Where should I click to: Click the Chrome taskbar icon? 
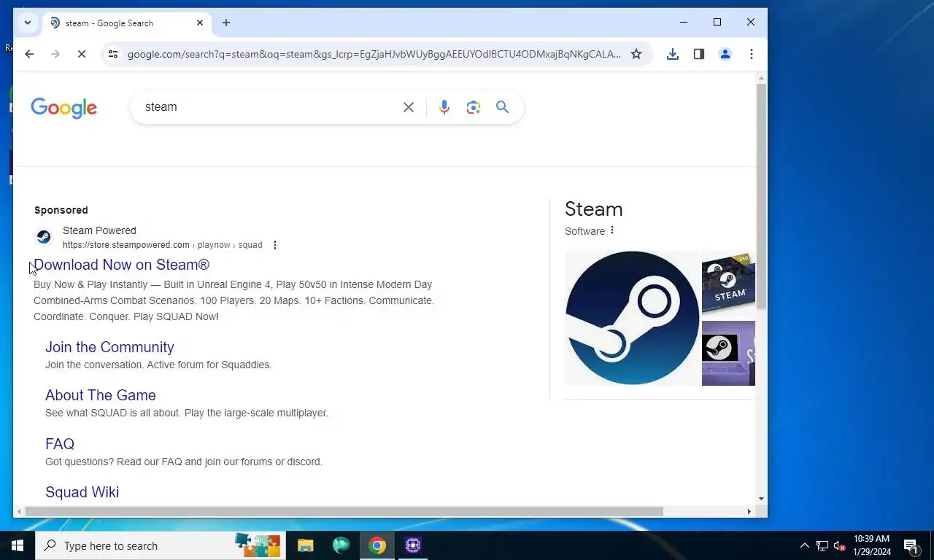[377, 545]
